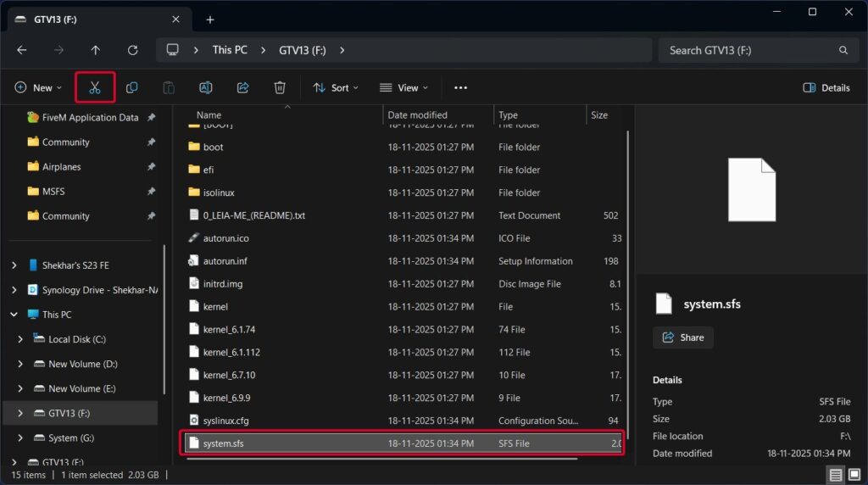
Task: Expand Local Disk (C:) in navigation tree
Action: tap(21, 339)
